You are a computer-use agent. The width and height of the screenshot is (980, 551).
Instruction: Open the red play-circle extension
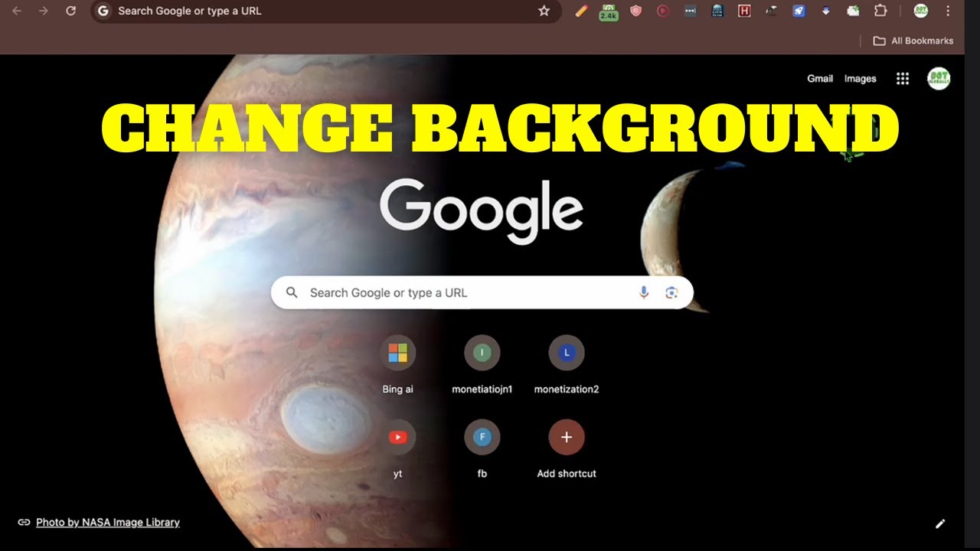coord(663,11)
